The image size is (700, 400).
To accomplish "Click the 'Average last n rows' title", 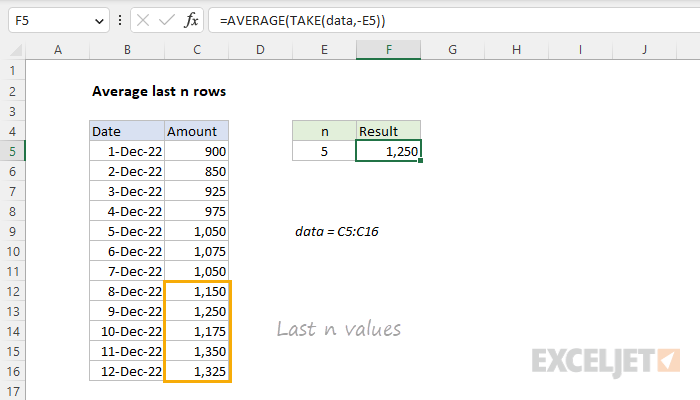I will point(159,91).
